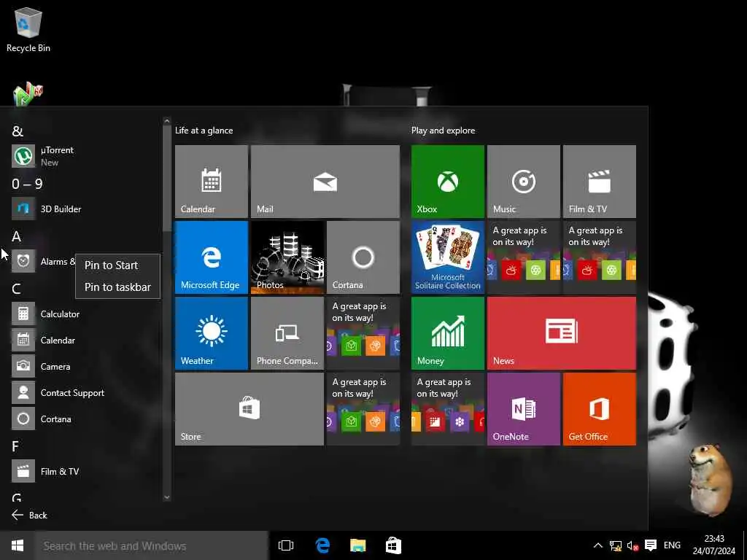Screen dimensions: 747x560
Task: Show hidden system tray icons
Action: click(598, 545)
